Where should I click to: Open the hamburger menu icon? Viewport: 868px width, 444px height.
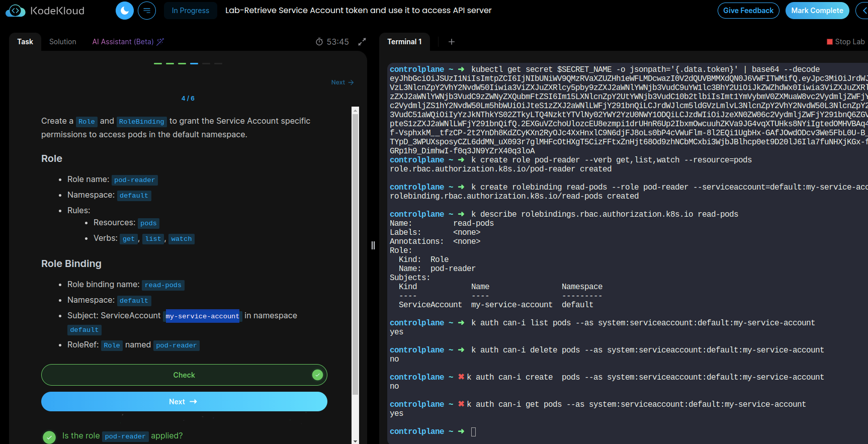coord(147,11)
